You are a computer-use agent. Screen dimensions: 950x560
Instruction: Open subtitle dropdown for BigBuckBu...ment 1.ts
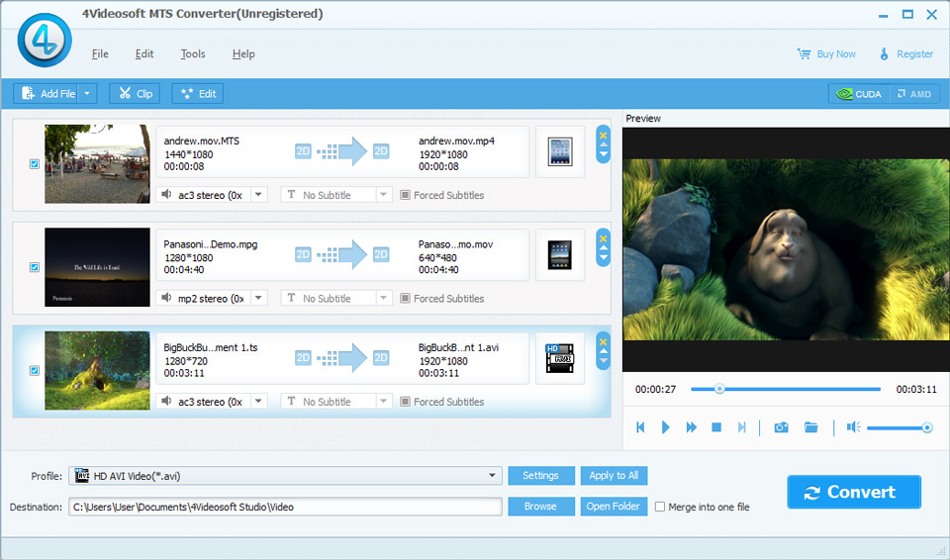pos(384,402)
